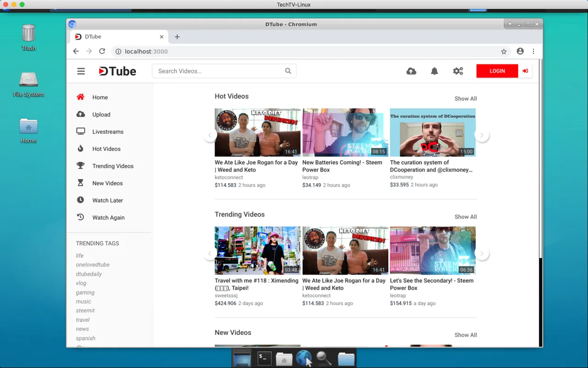
Task: Open Hot Videos 'We Ate Like Joe Rogan' title
Action: coord(256,166)
